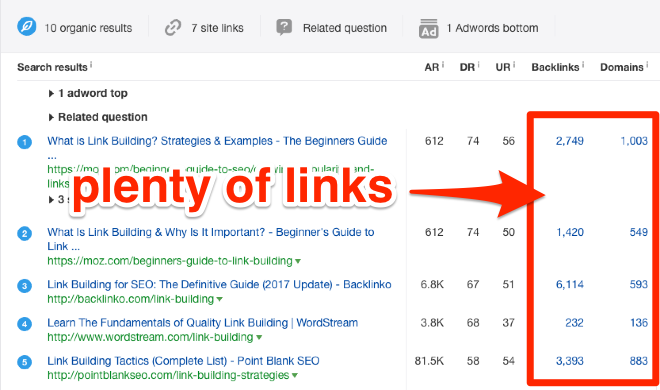
Task: Click the position 3 result badge
Action: [x=24, y=286]
